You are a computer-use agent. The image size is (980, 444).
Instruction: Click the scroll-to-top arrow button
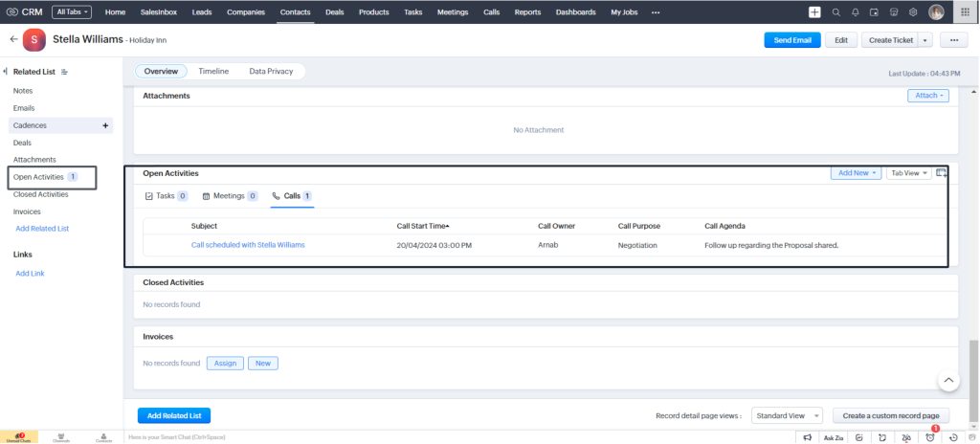947,381
